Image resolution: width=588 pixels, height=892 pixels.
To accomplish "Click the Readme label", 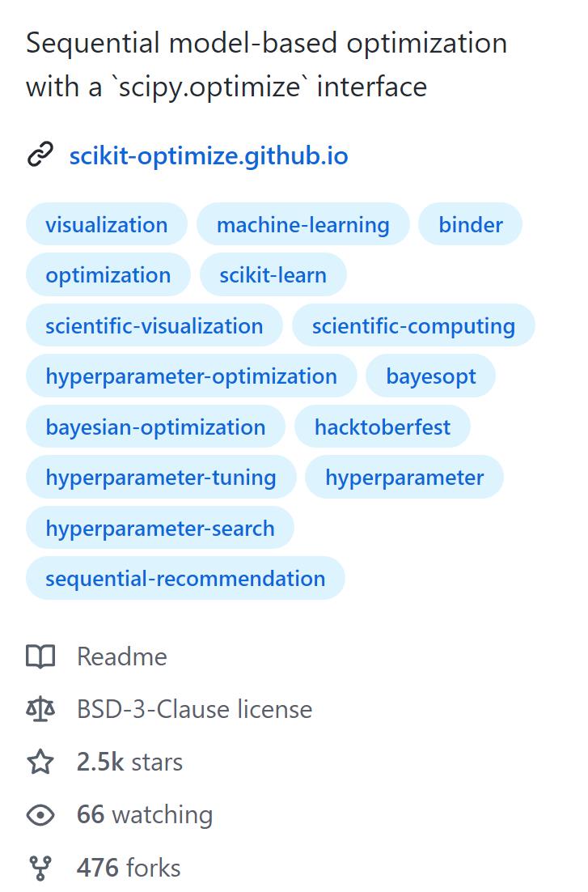I will [123, 656].
